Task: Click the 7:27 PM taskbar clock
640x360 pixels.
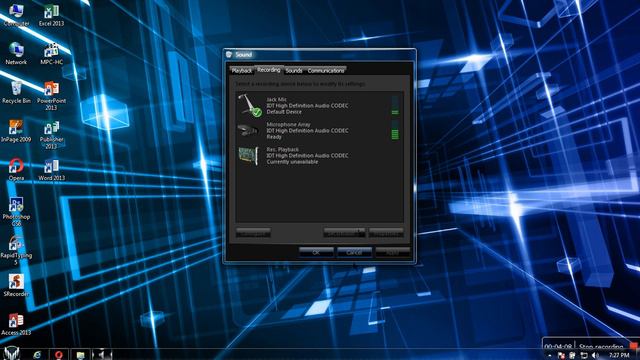Action: [619, 356]
